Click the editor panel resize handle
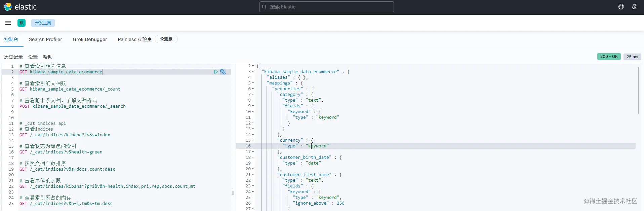Viewport: 644px width, 211px height. 233,193
